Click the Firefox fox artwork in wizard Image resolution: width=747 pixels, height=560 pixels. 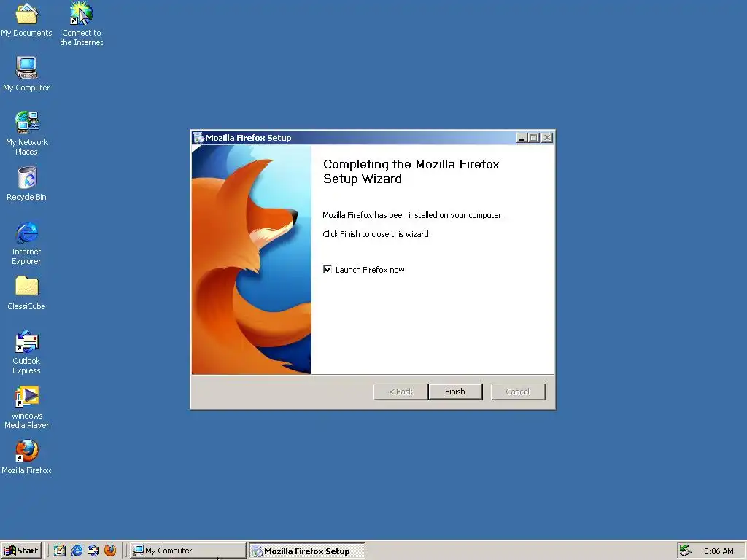tap(252, 260)
